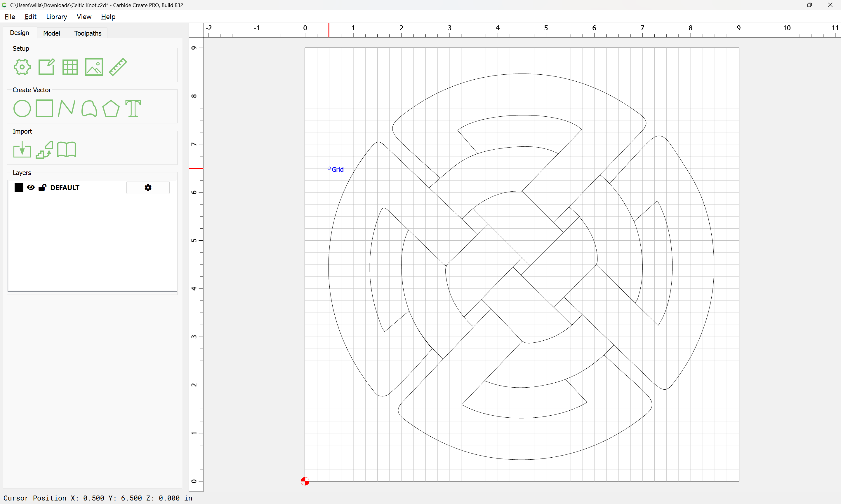
Task: Select the Rectangle vector tool
Action: pyautogui.click(x=44, y=108)
